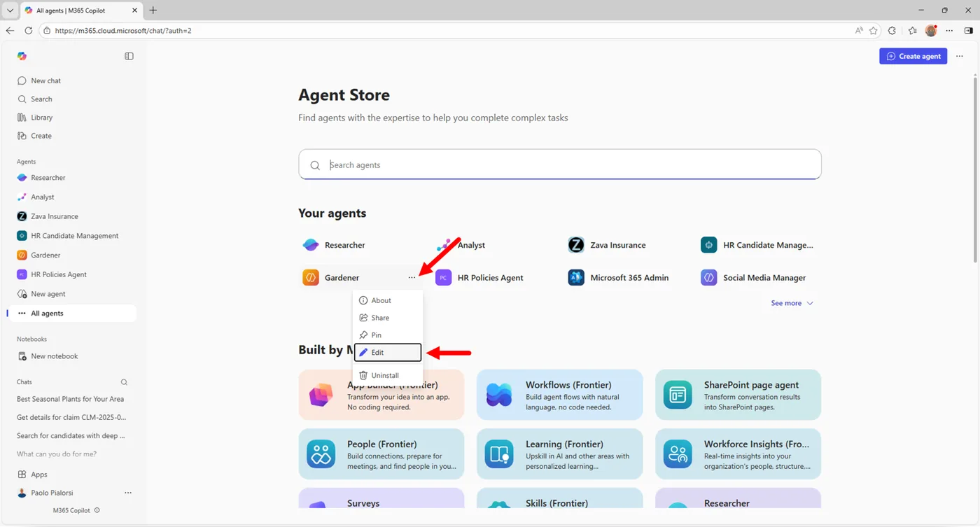Search chats using the magnifier icon
This screenshot has width=980, height=527.
point(124,382)
